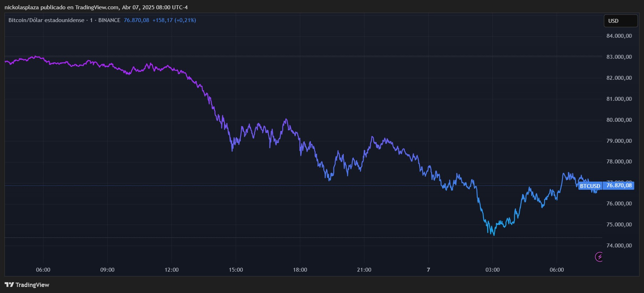Screen dimensions: 644x293
Task: Select the BINANCE exchange label in legend
Action: tap(109, 20)
